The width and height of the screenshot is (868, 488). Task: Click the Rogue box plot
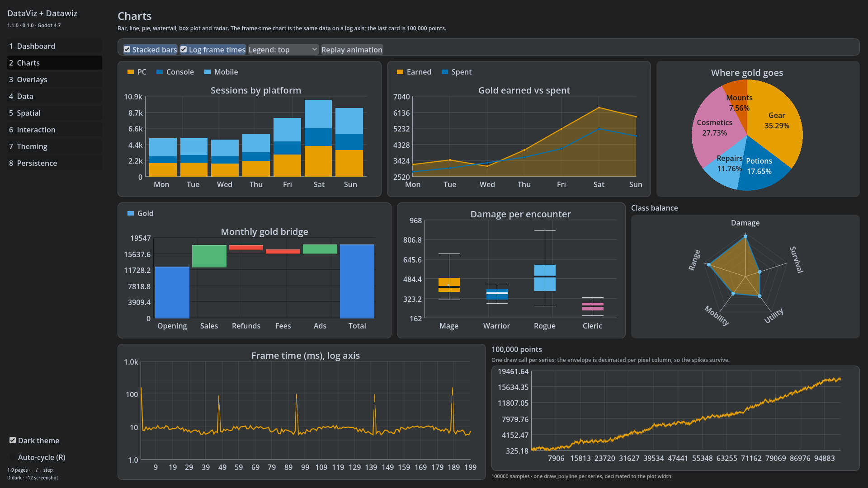(545, 277)
